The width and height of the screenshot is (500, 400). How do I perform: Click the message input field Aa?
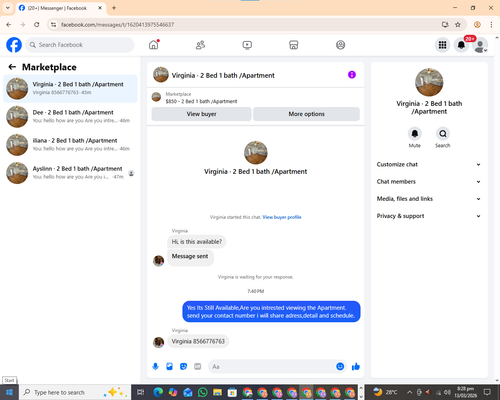click(x=272, y=367)
